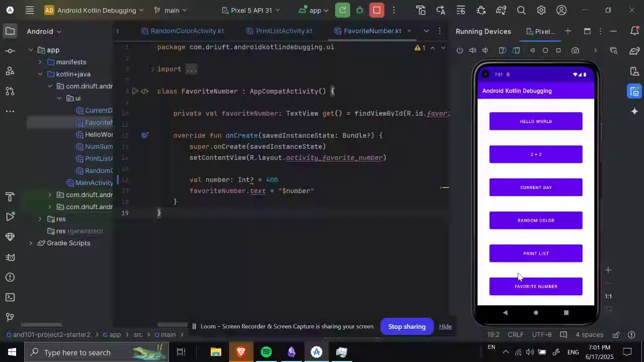Open the main hamburger menu

pos(30,10)
